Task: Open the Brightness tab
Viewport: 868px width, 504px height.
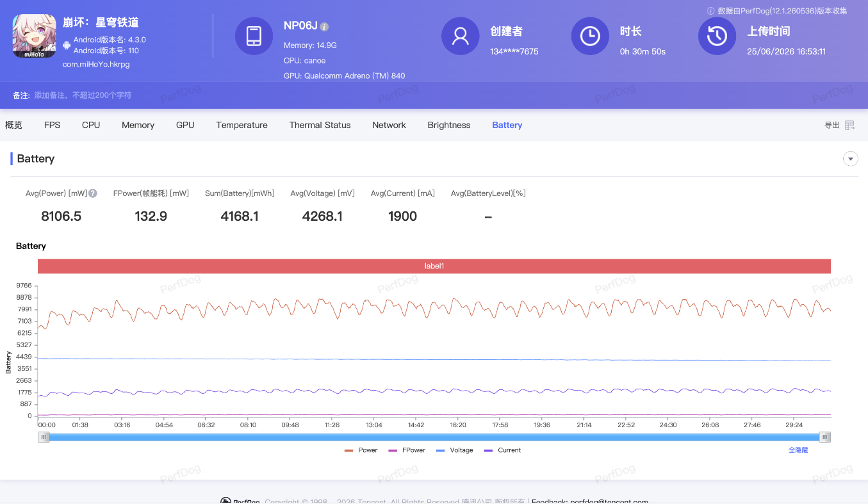Action: 449,125
